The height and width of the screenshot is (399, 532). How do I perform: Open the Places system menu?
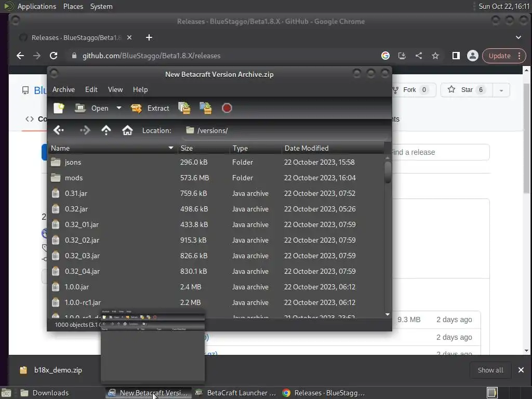[x=73, y=6]
